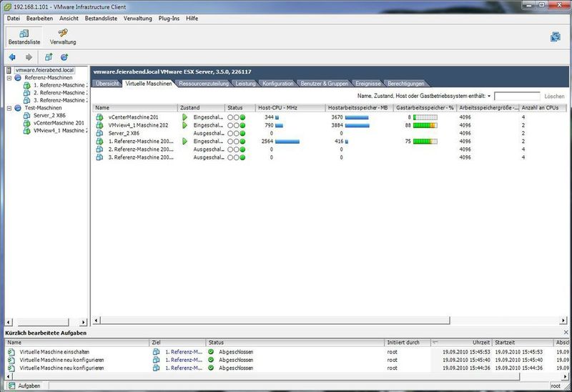This screenshot has width=572, height=392.
Task: Switch to the Ressourcenzuteilung tab
Action: tap(204, 84)
